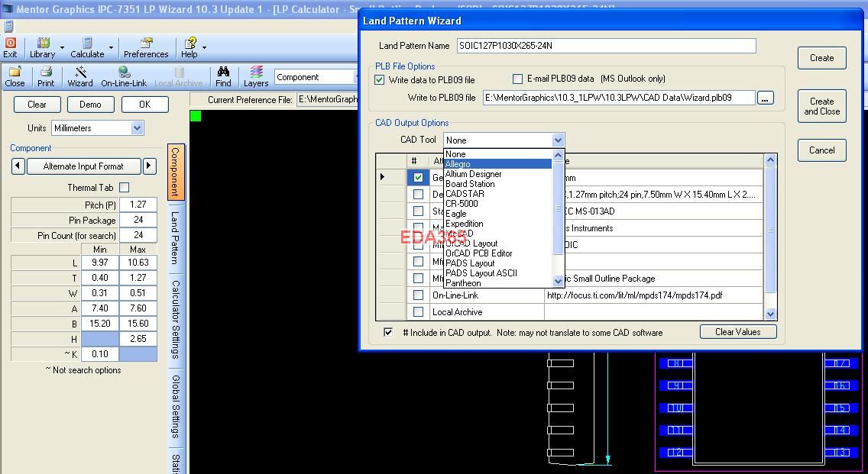Viewport: 868px width, 474px height.
Task: Click the Alternate Input Format button
Action: click(x=83, y=166)
